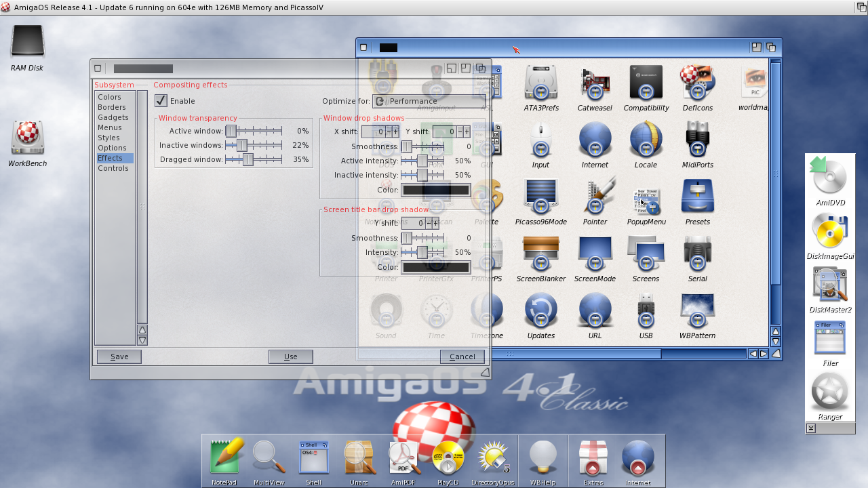Pick the Screen title bar shadow color swatch
Image resolution: width=868 pixels, height=488 pixels.
tap(436, 267)
